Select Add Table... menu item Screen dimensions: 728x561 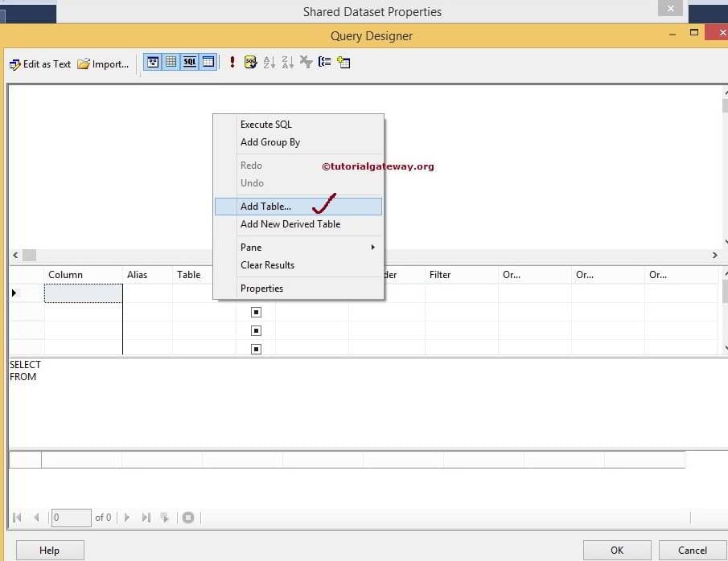[x=298, y=207]
